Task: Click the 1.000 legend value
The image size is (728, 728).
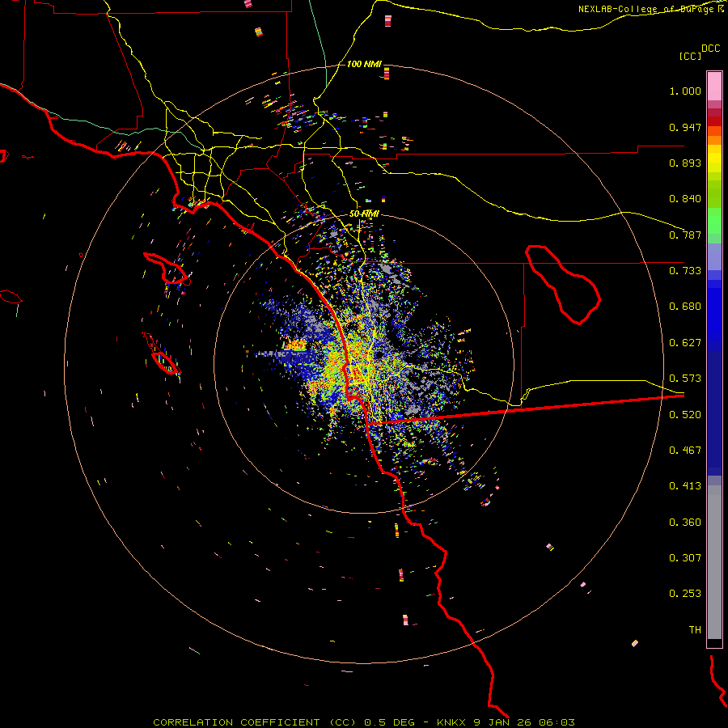Action: pos(685,91)
